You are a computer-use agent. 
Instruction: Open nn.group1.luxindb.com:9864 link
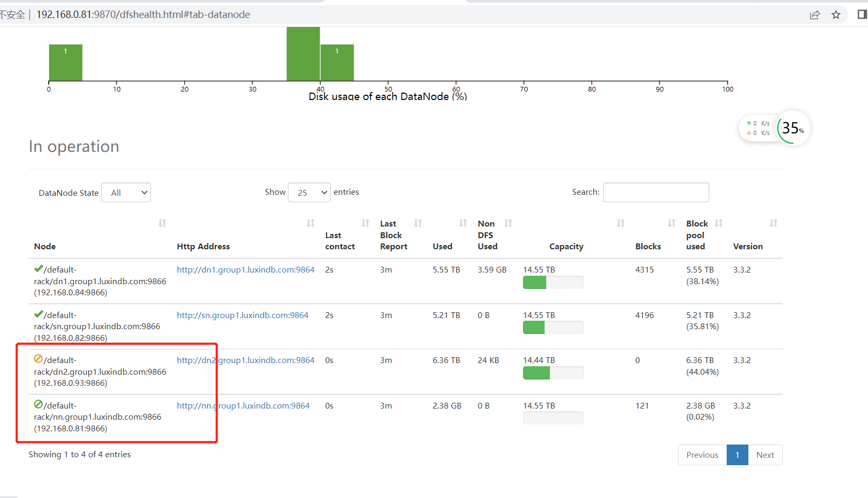pyautogui.click(x=243, y=406)
